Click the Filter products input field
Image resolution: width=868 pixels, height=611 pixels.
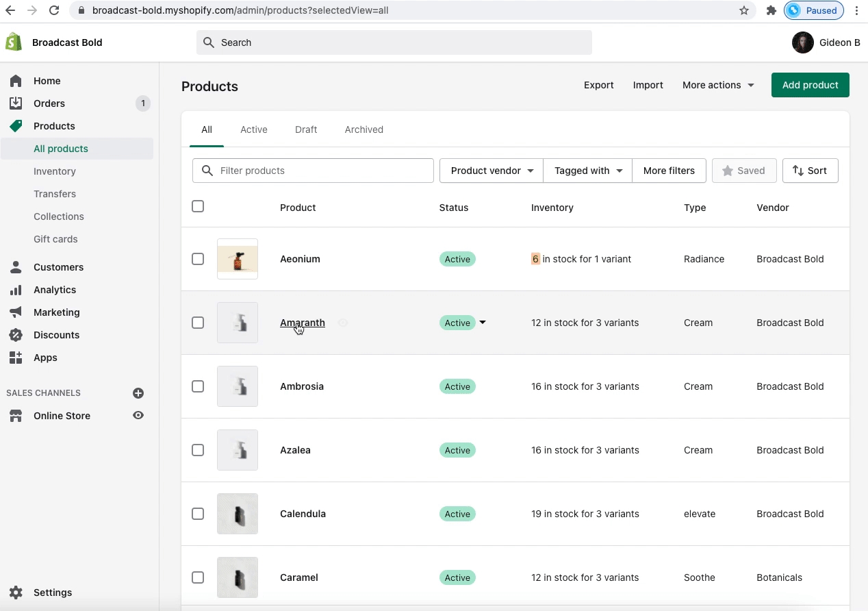[322, 171]
